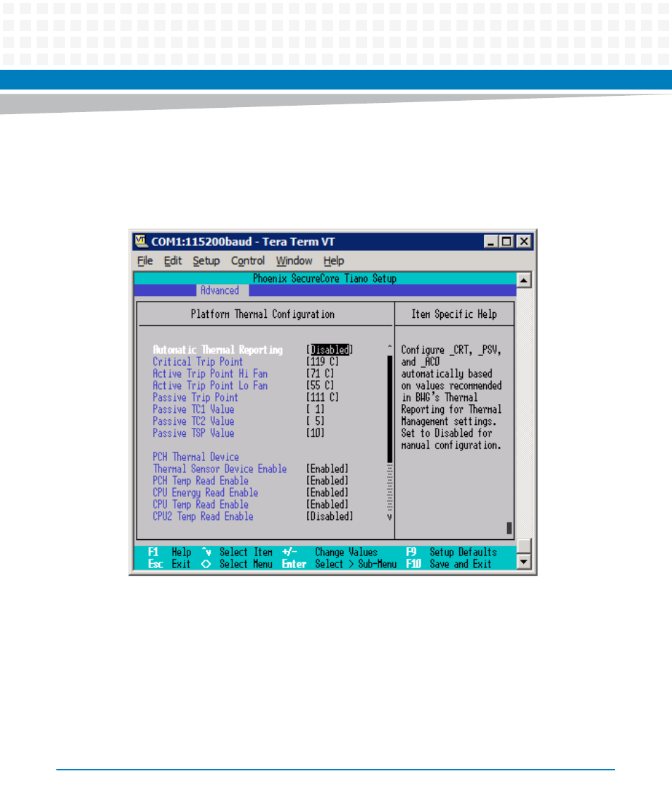
Task: Click the highlighted Disabled value
Action: point(330,350)
